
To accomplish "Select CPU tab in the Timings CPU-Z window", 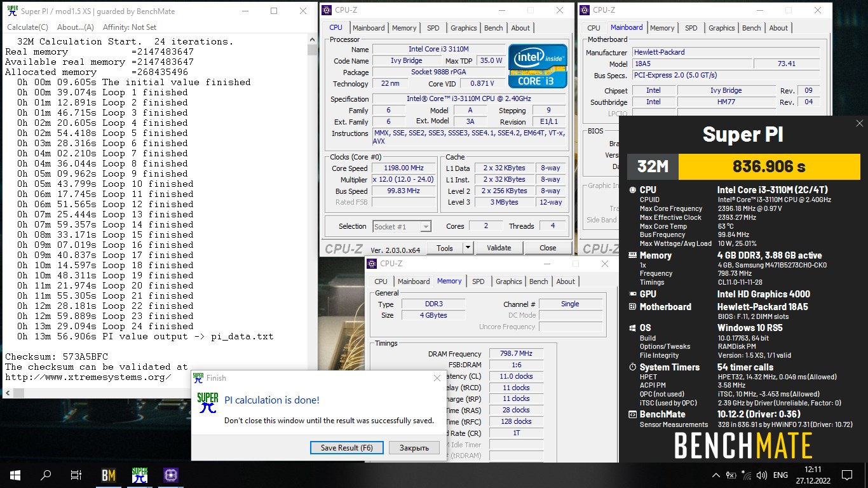I will coord(381,281).
